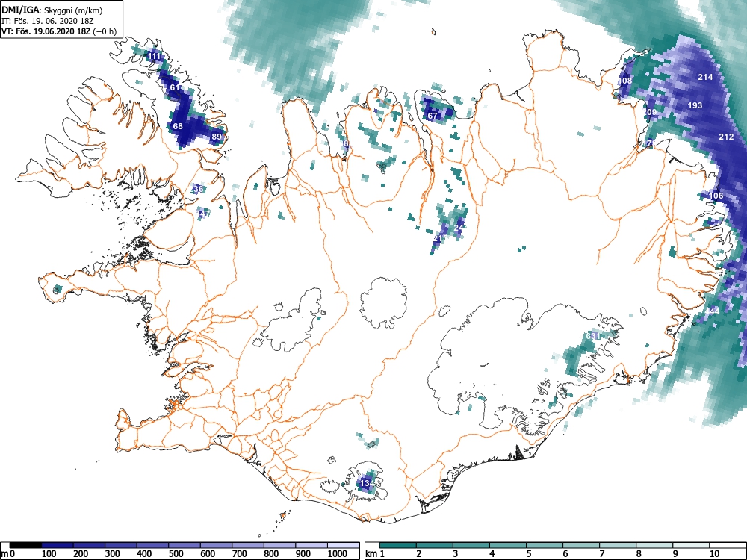Image resolution: width=747 pixels, height=560 pixels.
Task: Click the 178 visibility value on east coast
Action: coord(649,143)
